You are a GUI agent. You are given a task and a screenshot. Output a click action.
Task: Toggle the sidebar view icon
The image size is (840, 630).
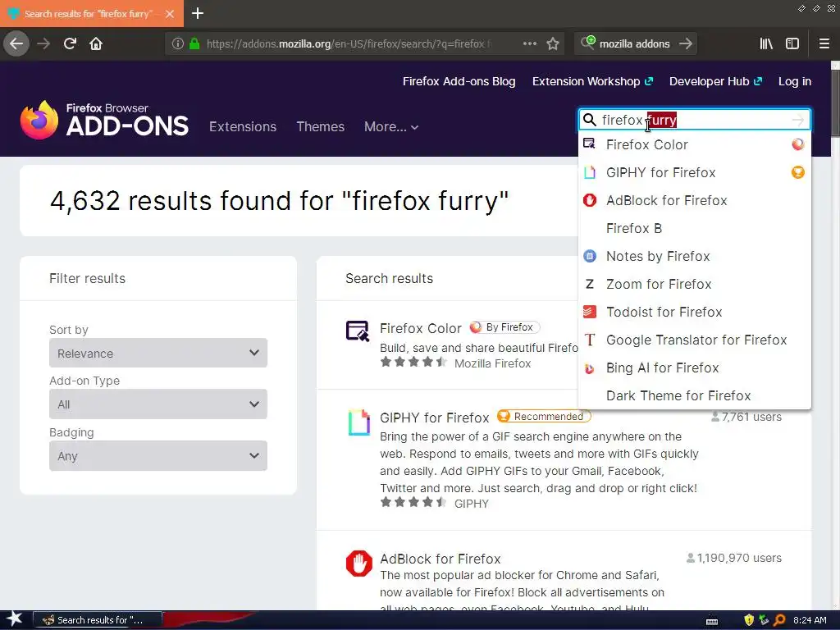[792, 43]
